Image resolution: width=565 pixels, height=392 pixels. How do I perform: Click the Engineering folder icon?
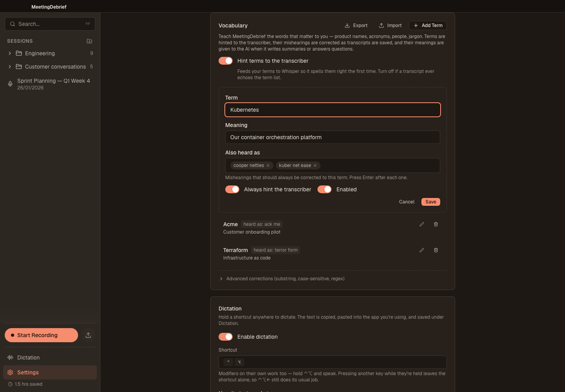click(x=19, y=53)
